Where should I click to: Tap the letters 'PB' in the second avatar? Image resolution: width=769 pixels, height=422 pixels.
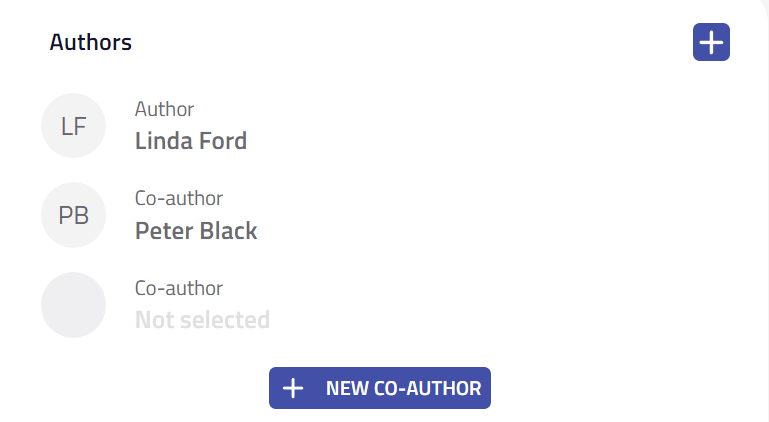[x=73, y=215]
